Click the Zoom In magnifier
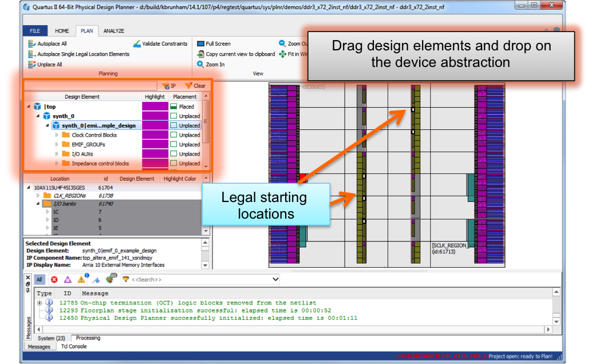The height and width of the screenshot is (364, 592). (x=201, y=65)
